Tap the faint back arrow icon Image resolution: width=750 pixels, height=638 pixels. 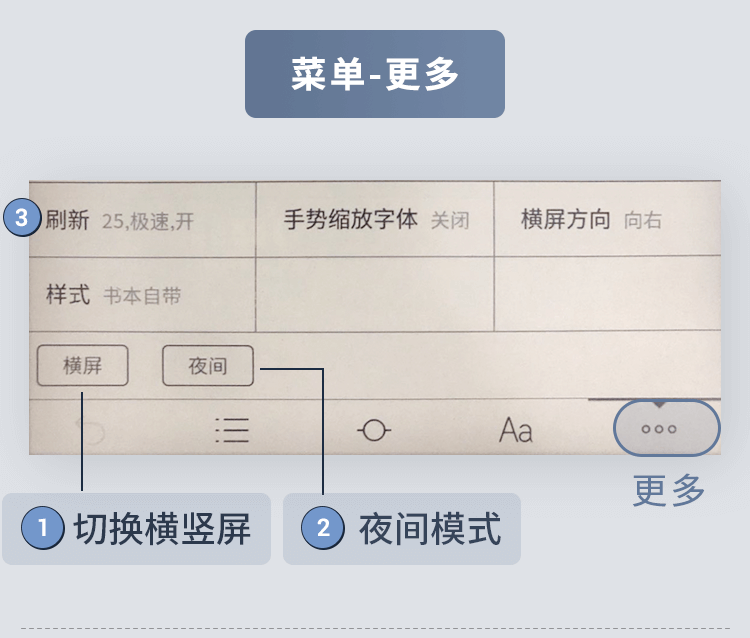click(91, 430)
